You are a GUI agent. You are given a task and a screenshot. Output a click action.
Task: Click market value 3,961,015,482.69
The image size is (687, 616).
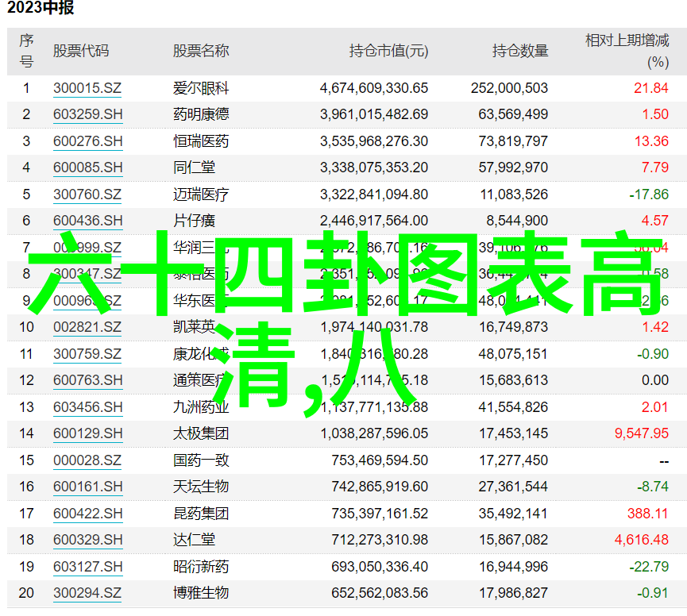[374, 115]
